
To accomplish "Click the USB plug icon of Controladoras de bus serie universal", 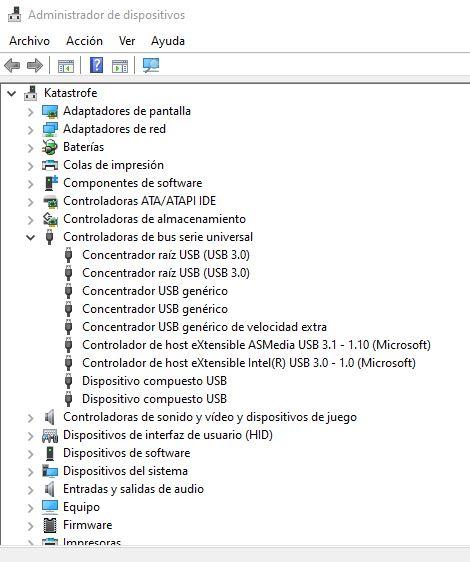I will pos(49,237).
